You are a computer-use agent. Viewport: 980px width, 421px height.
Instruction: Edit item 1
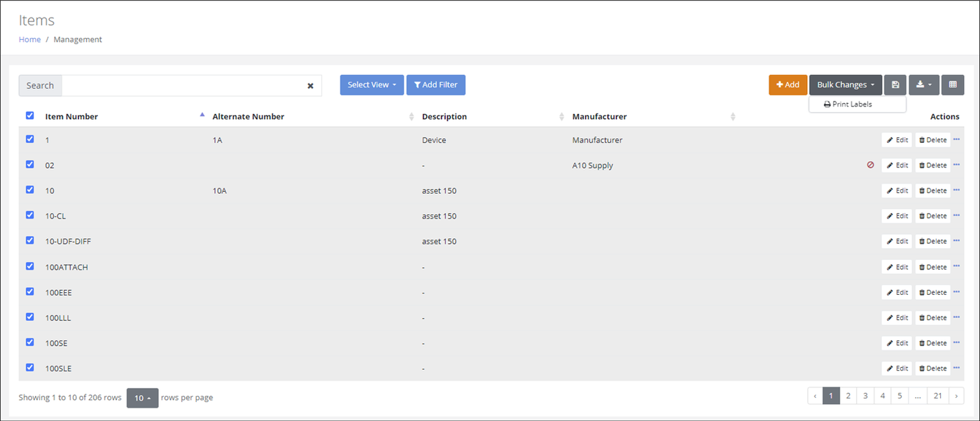897,140
